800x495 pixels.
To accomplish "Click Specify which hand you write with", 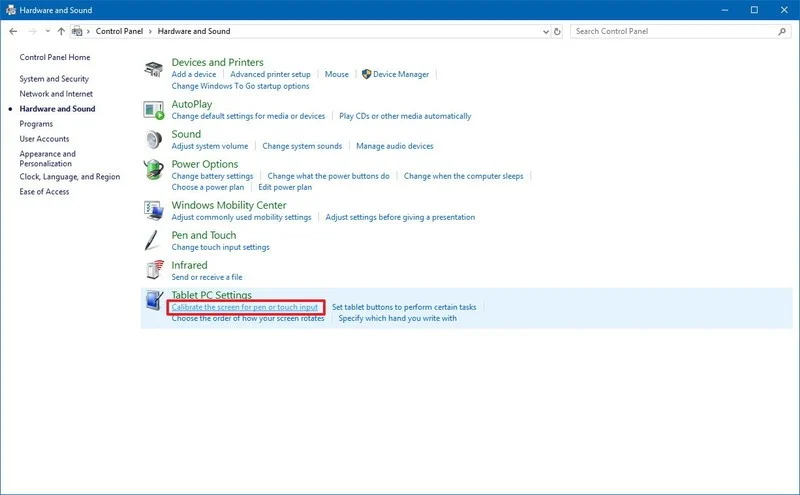I will [x=397, y=318].
